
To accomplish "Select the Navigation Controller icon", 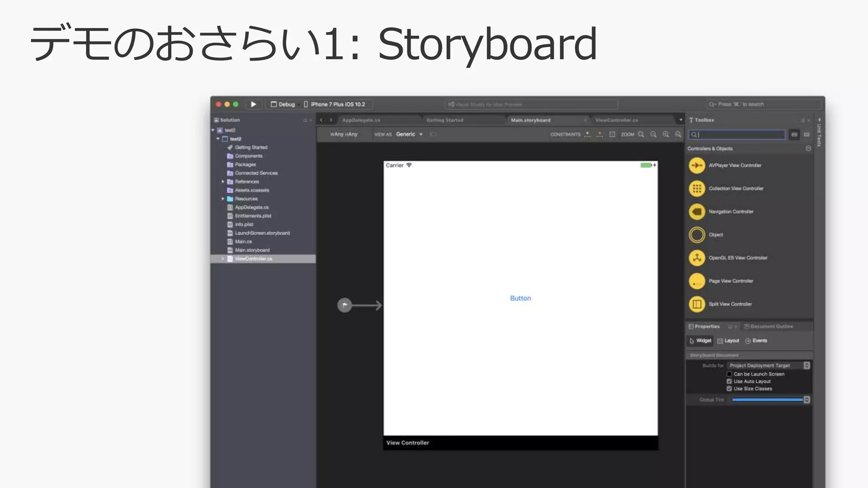I will coord(697,212).
